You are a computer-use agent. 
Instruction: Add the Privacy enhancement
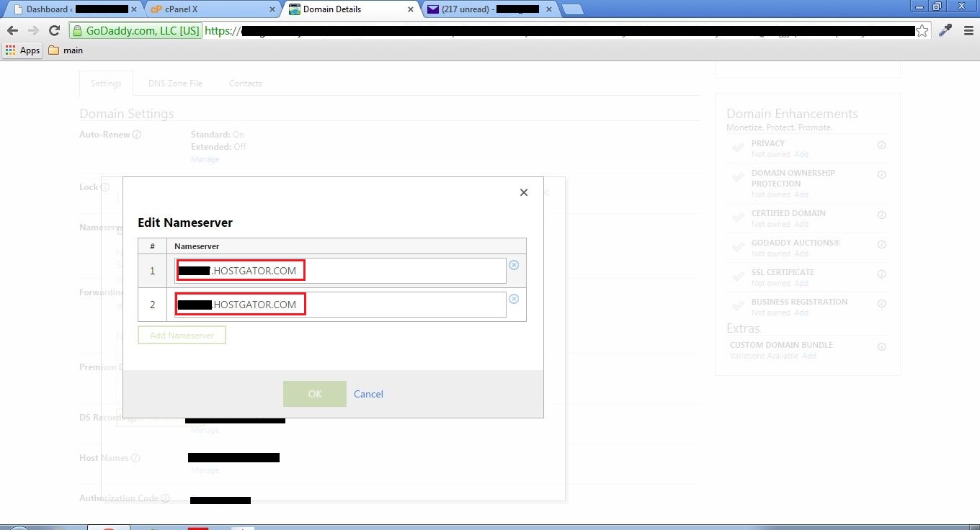(801, 154)
